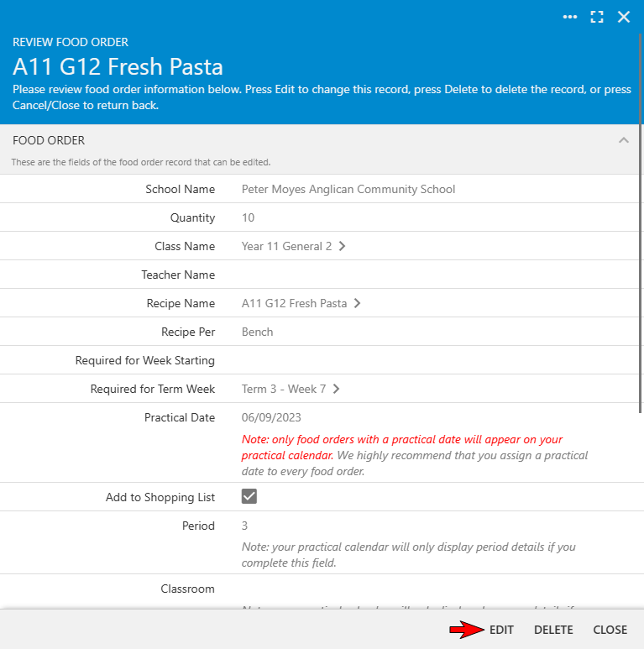Toggle the Add to Shopping List checkbox
Viewport: 644px width, 649px height.
coord(249,497)
